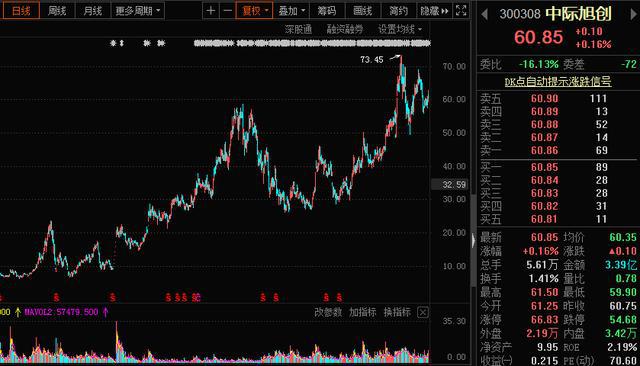Click 换指标 to change indicator
The width and height of the screenshot is (640, 366).
[x=397, y=313]
